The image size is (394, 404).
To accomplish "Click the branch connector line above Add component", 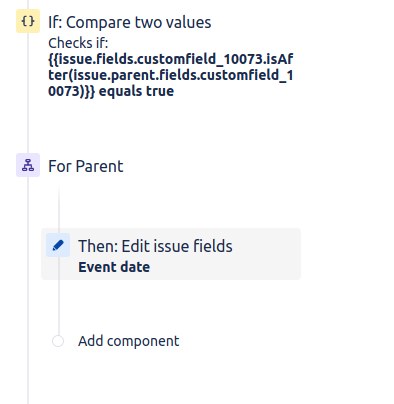I will coord(59,307).
